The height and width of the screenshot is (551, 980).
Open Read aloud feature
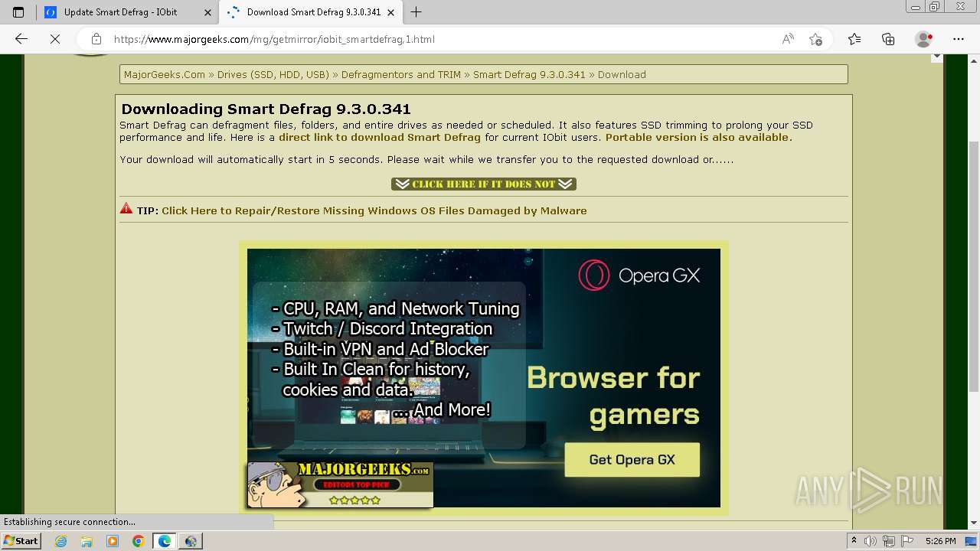coord(788,39)
